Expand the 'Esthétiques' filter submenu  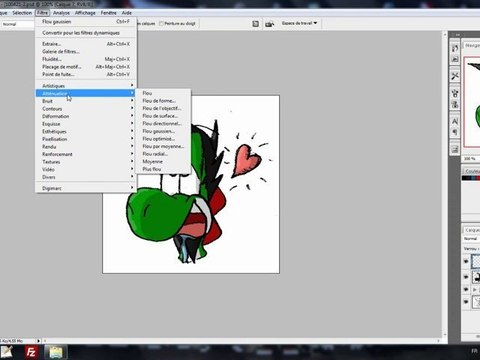(86, 131)
